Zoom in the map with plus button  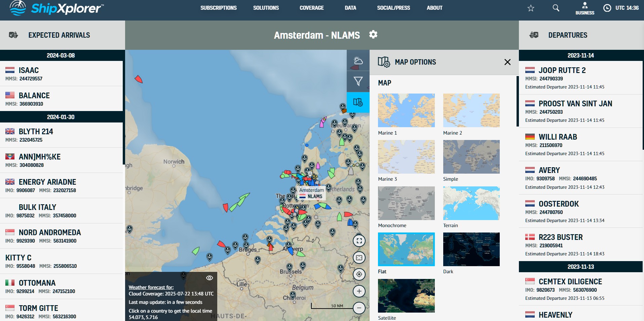tap(359, 291)
